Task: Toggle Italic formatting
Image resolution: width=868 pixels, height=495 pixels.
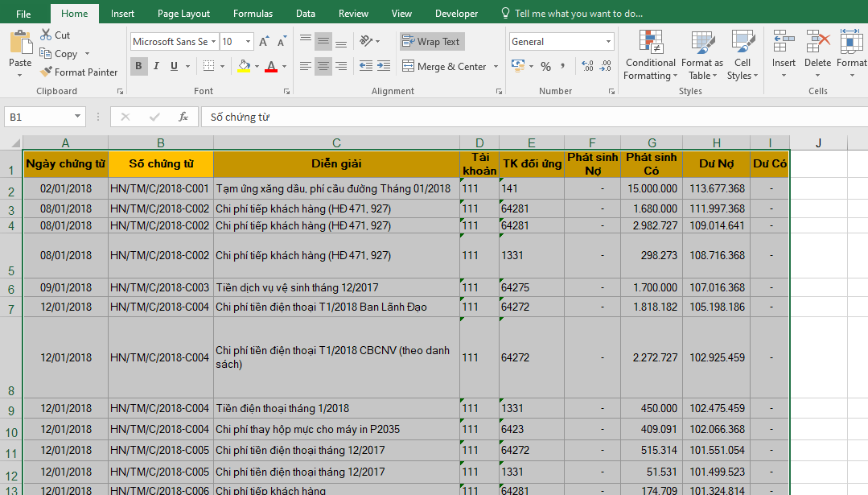Action: (156, 66)
